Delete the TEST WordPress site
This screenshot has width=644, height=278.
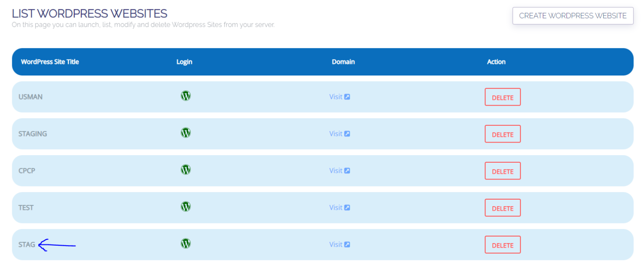(502, 208)
